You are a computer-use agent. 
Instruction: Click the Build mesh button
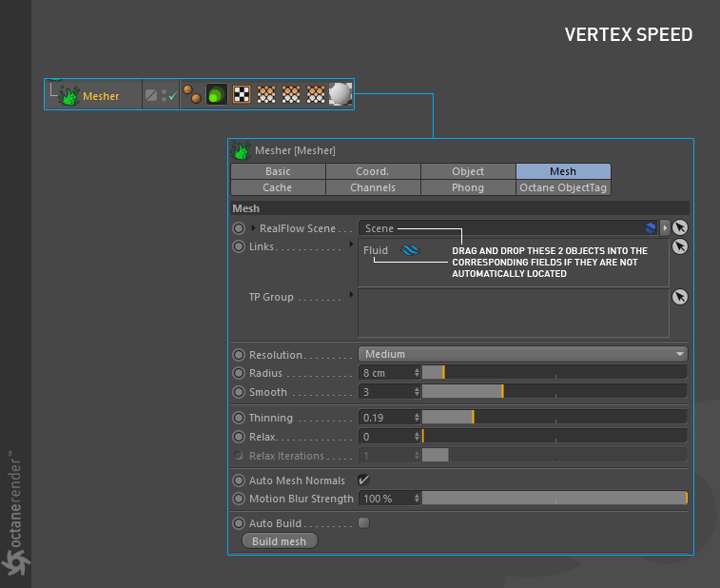point(280,541)
